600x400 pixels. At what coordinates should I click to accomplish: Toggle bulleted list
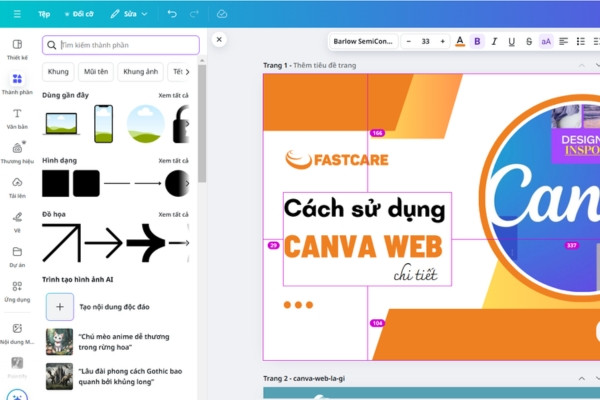tap(580, 41)
